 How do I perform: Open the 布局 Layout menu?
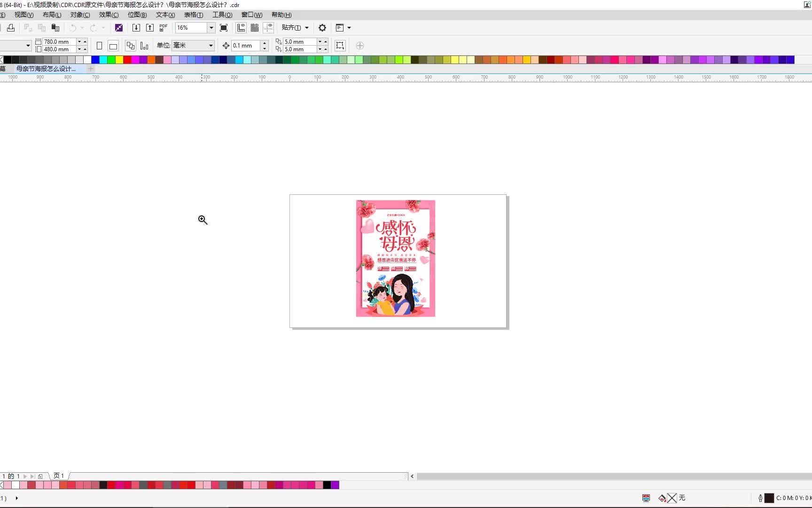[52, 15]
